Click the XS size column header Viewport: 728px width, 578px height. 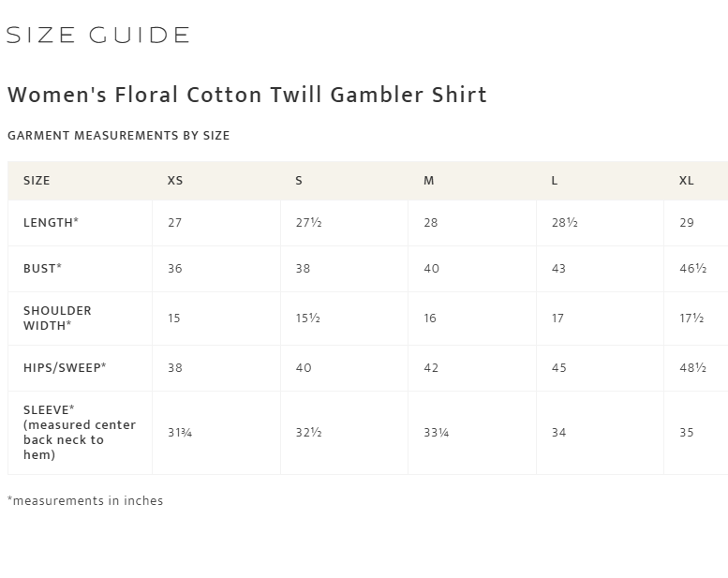(175, 181)
